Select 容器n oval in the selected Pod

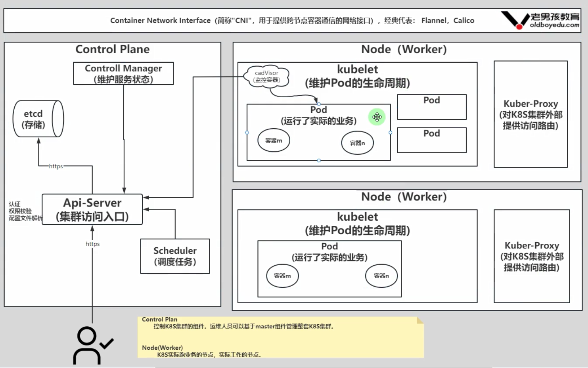click(x=357, y=143)
